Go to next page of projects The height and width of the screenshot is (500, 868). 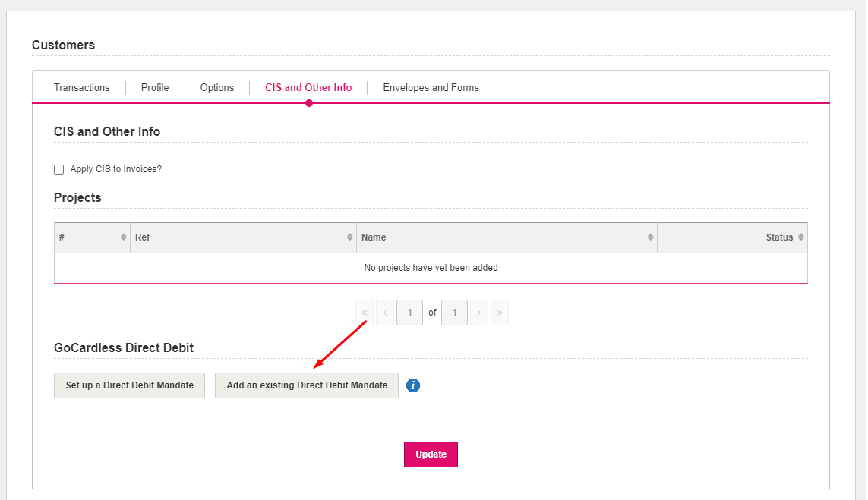(x=478, y=313)
